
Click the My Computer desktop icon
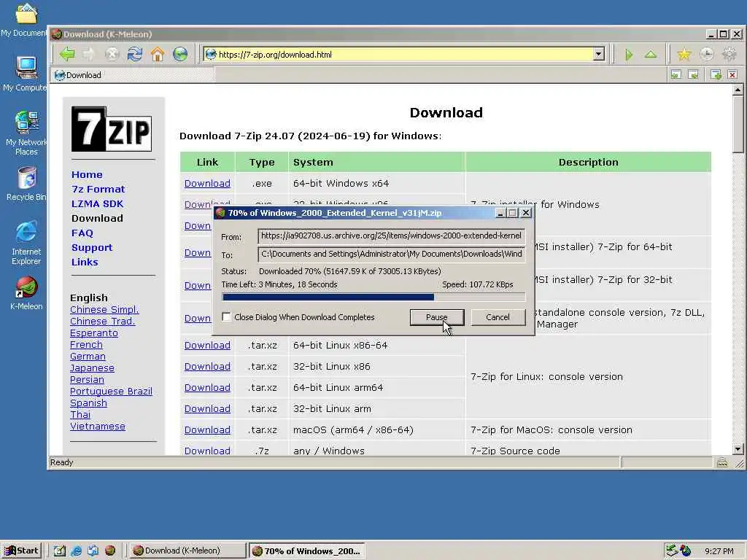(25, 73)
